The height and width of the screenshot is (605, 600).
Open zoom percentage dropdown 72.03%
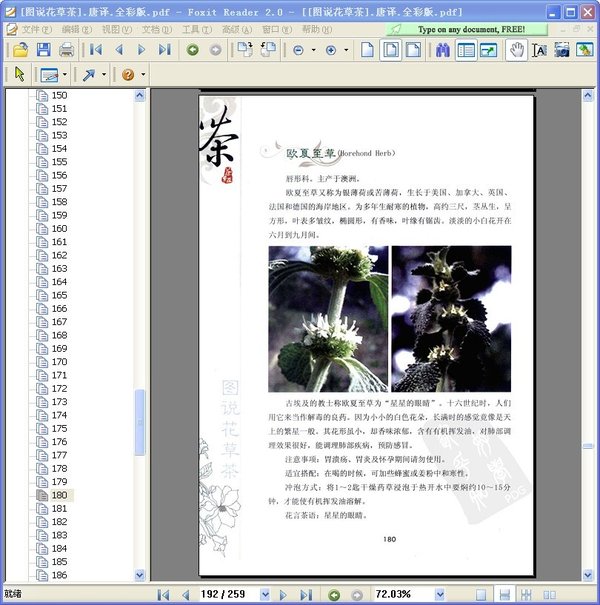click(439, 595)
